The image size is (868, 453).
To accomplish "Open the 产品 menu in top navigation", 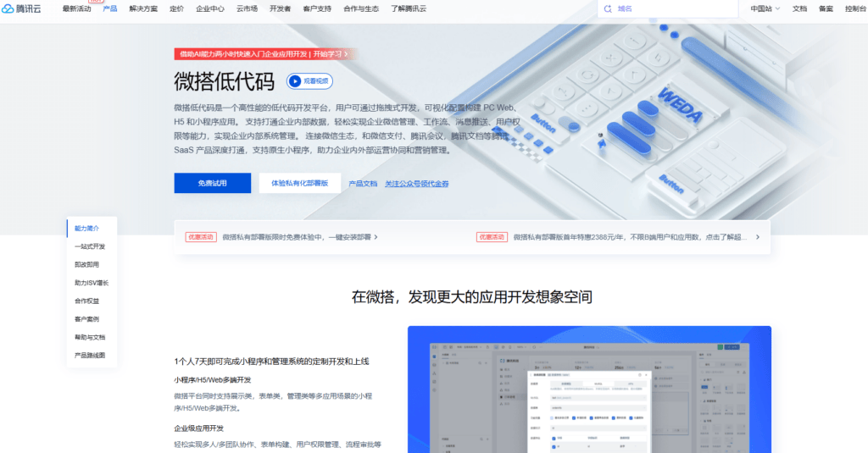I will pos(110,8).
